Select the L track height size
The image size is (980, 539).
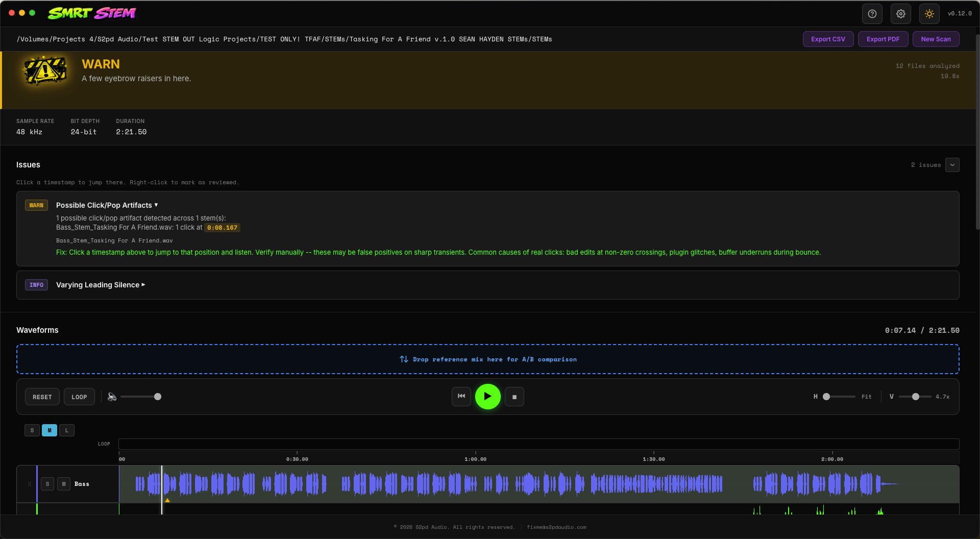pos(67,430)
